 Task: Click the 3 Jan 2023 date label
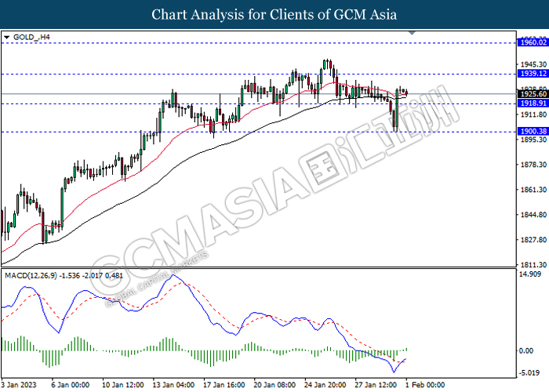click(19, 385)
